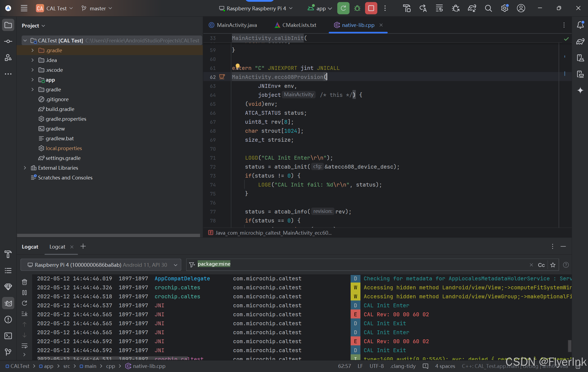The height and width of the screenshot is (372, 588).
Task: Pause Logcat output
Action: 24,293
